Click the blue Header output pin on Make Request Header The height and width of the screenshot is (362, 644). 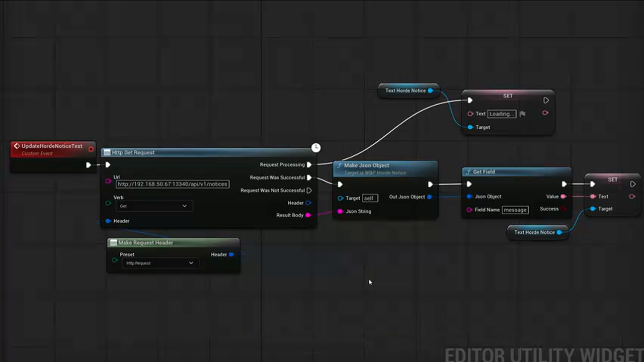coord(231,254)
